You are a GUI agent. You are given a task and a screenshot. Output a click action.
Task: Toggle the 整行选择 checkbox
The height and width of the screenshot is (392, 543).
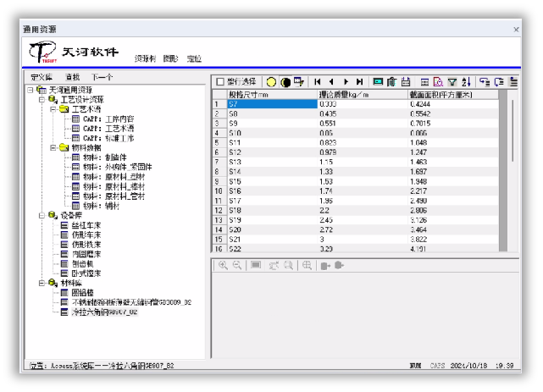(x=220, y=81)
